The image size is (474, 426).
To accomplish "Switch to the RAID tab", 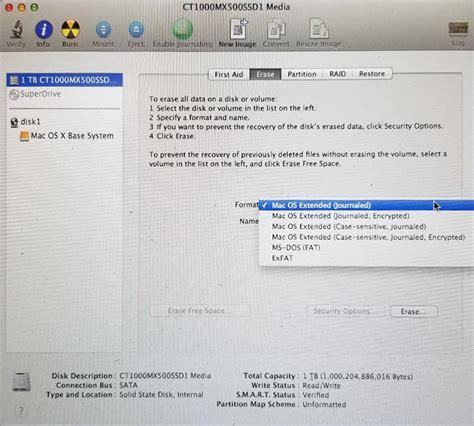I will click(338, 74).
